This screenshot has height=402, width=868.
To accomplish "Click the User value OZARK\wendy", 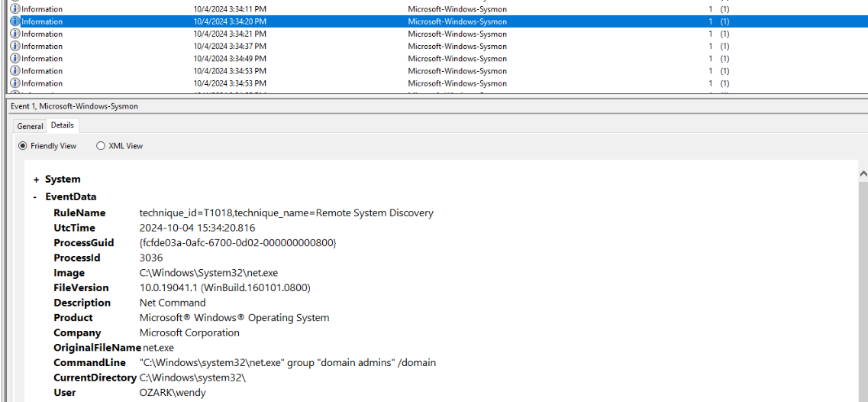I will click(x=173, y=393).
